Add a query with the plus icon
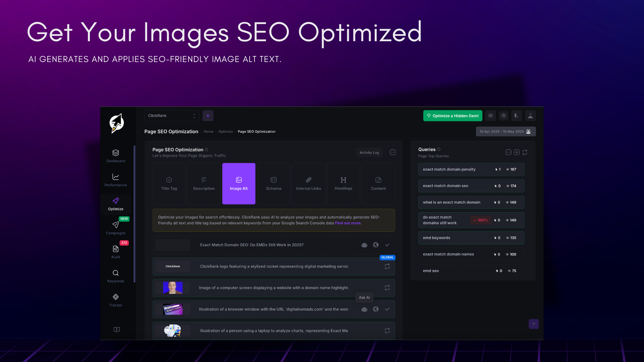Image resolution: width=644 pixels, height=362 pixels. click(x=517, y=152)
